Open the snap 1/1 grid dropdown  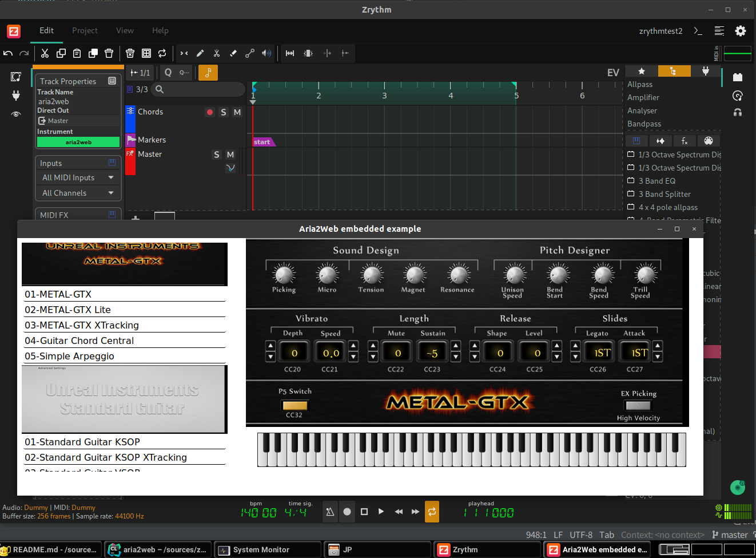click(x=140, y=73)
